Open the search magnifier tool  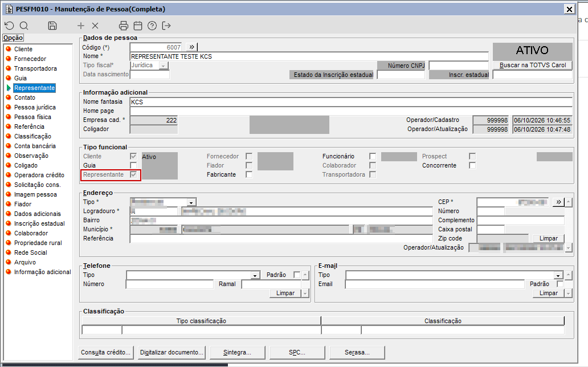pyautogui.click(x=24, y=26)
